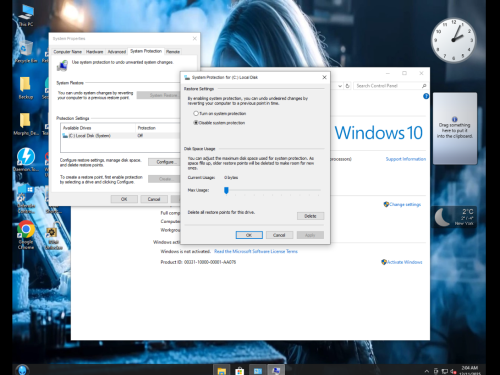Image resolution: width=500 pixels, height=375 pixels.
Task: Select Disable system protection option
Action: click(x=219, y=123)
